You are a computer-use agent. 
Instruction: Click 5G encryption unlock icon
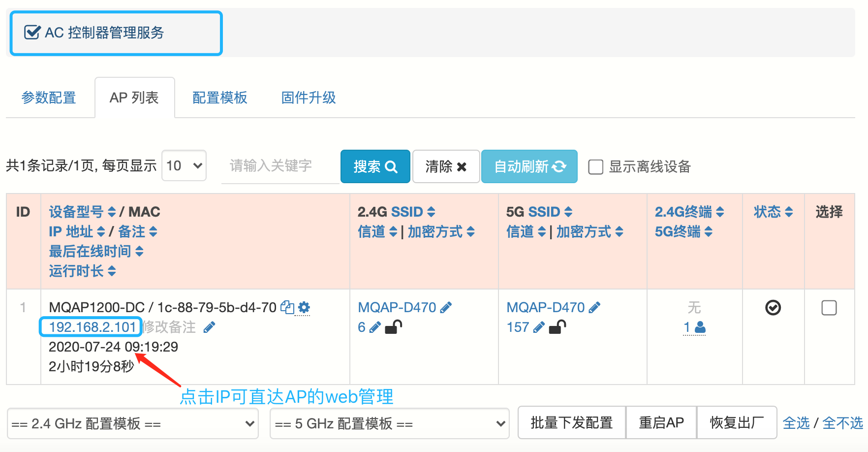coord(558,327)
